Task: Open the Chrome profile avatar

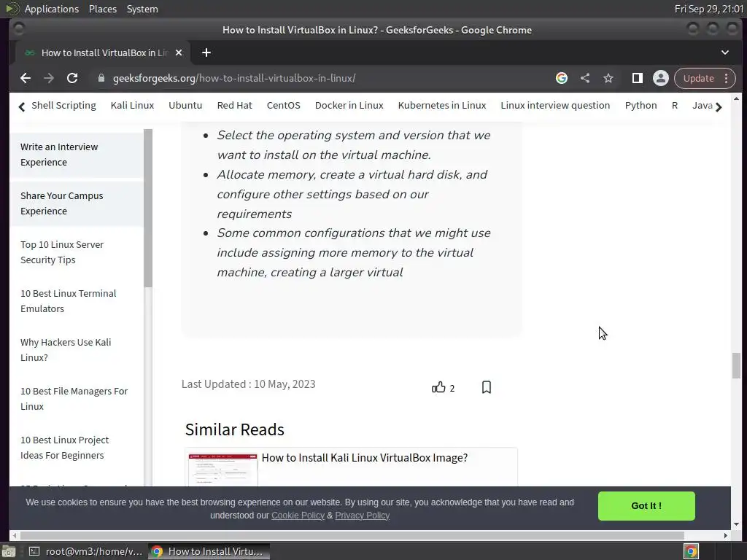Action: pyautogui.click(x=661, y=78)
